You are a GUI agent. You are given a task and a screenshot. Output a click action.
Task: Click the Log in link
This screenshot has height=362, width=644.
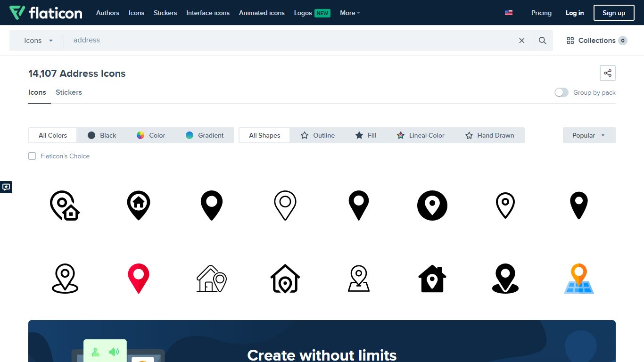coord(575,13)
